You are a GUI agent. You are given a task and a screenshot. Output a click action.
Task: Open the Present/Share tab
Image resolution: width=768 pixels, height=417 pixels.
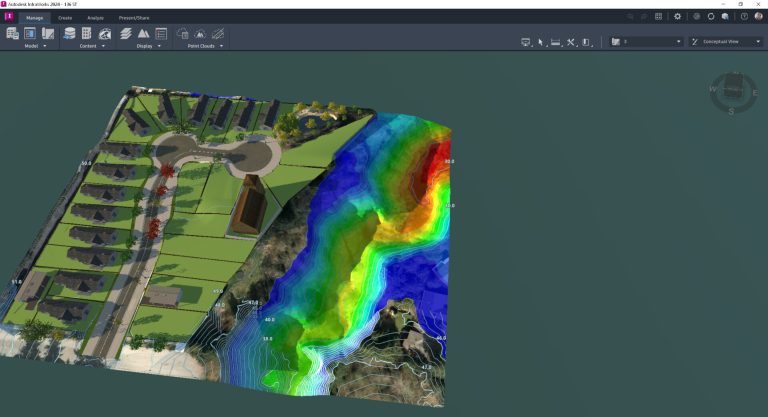(x=133, y=17)
